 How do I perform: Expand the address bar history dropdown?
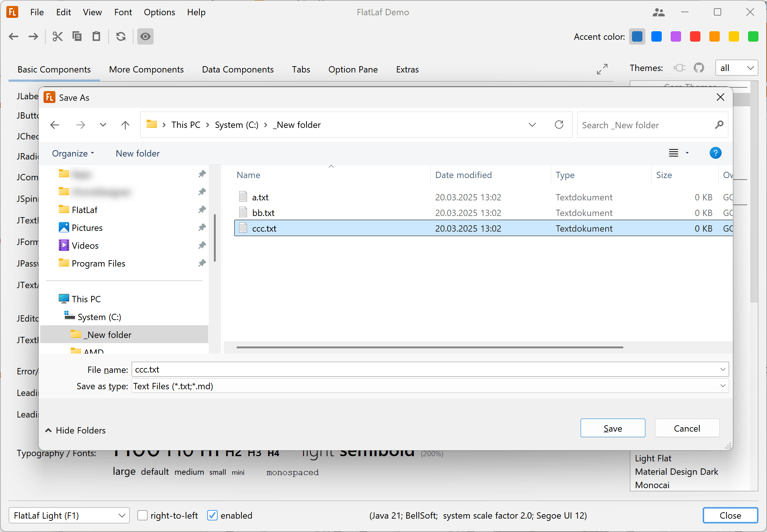tap(532, 125)
